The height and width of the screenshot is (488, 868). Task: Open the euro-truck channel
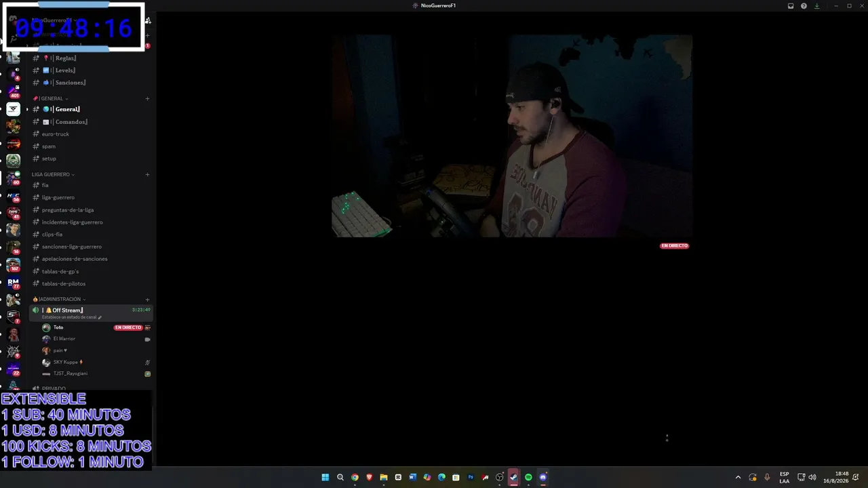click(91, 134)
